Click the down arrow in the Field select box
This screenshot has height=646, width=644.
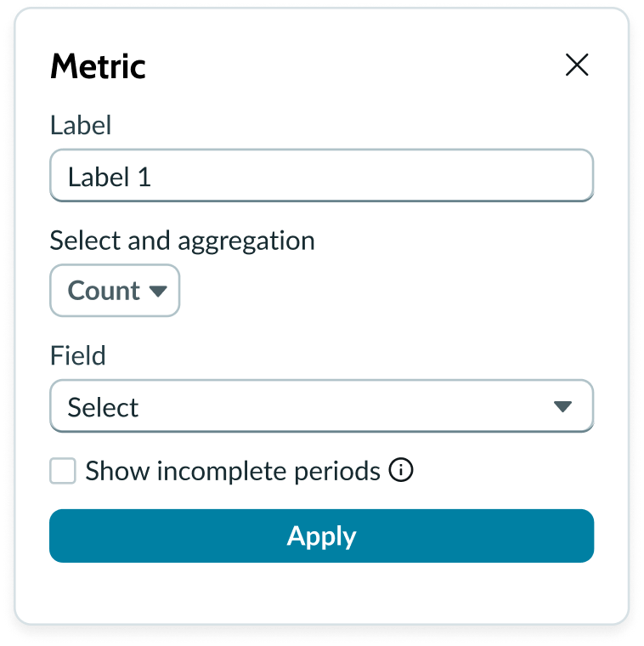click(562, 406)
